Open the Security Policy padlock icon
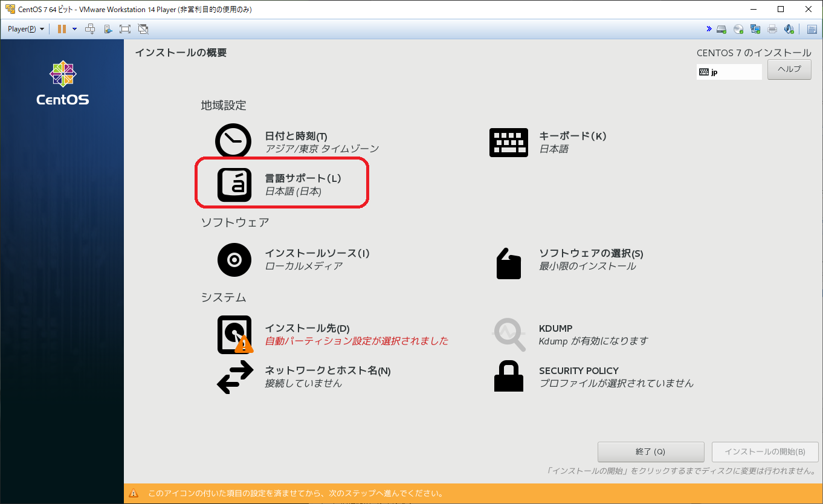The image size is (823, 504). (x=508, y=376)
